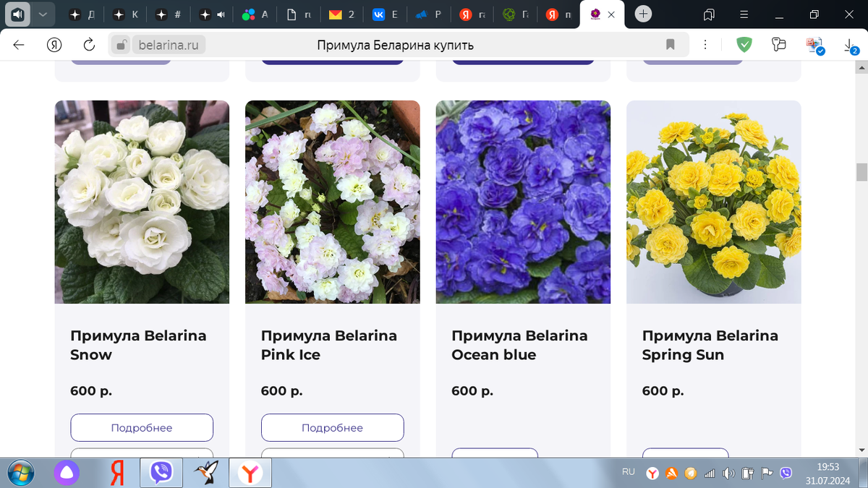Open the downloads arrow with badge 2
Image resolution: width=868 pixels, height=488 pixels.
click(x=851, y=46)
